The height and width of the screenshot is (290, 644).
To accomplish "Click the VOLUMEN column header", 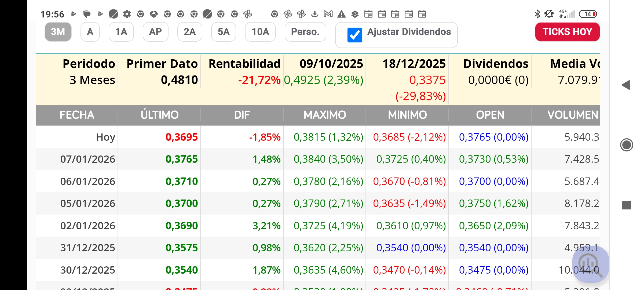I will pos(573,115).
